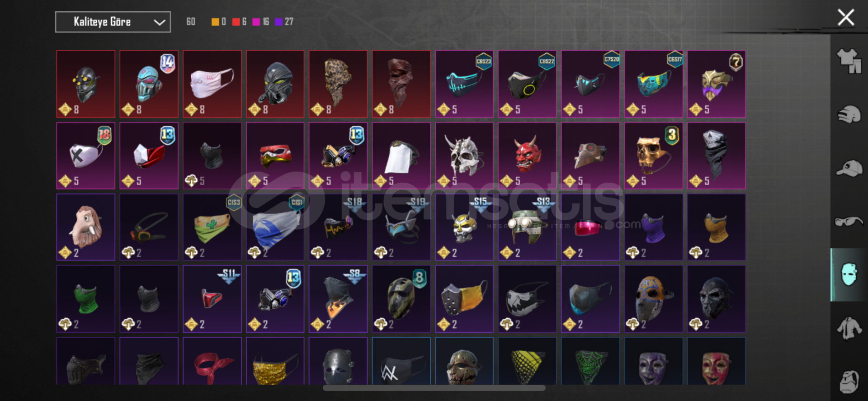The height and width of the screenshot is (401, 868).
Task: Open the cap headwear category icon
Action: tap(849, 168)
